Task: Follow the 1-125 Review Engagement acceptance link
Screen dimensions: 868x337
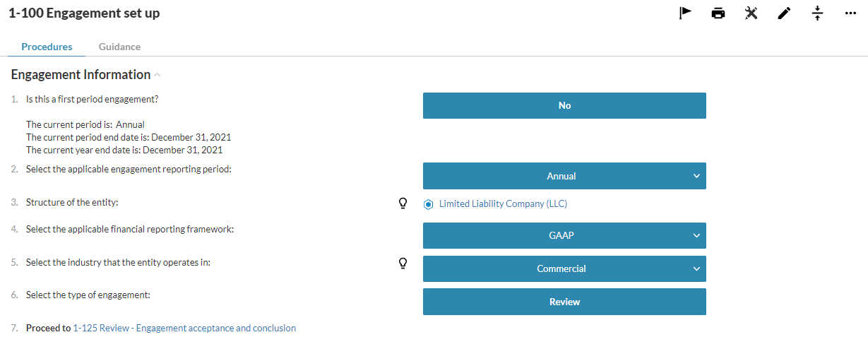Action: point(184,328)
